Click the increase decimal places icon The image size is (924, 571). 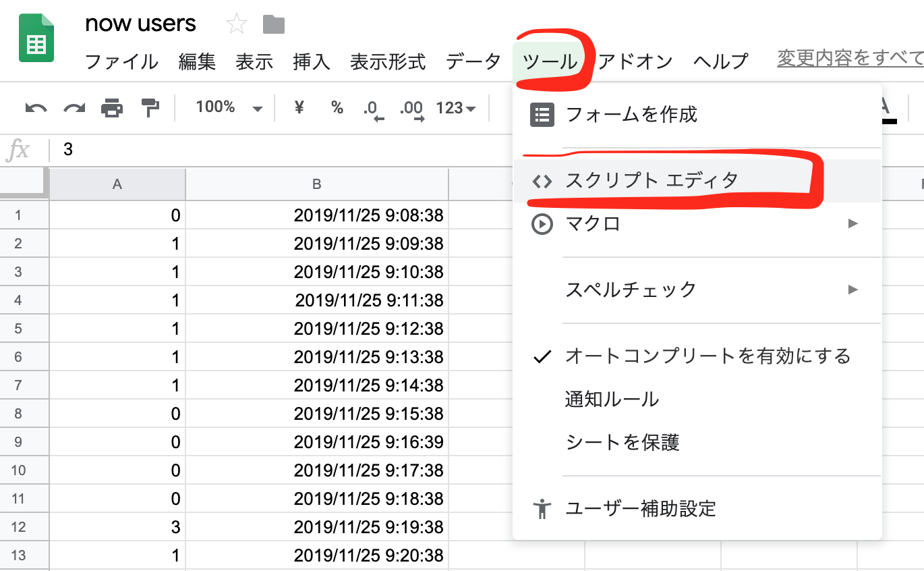(411, 109)
